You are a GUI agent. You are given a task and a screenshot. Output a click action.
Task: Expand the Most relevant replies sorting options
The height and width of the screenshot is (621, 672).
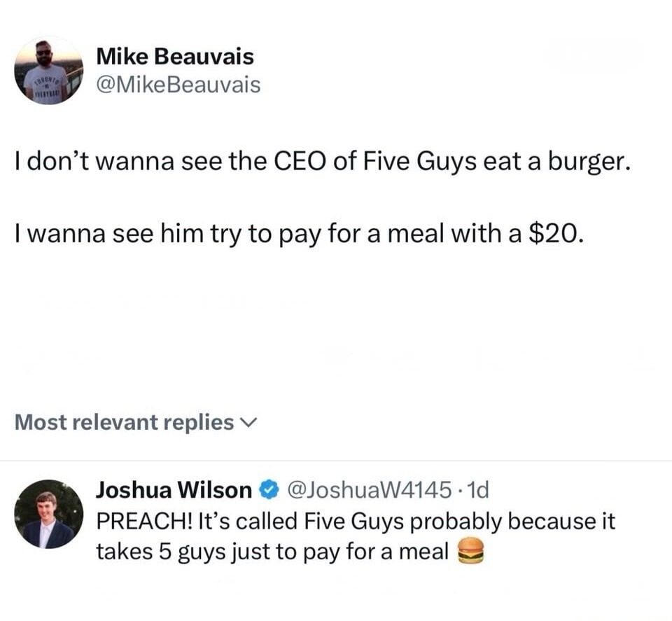[245, 422]
